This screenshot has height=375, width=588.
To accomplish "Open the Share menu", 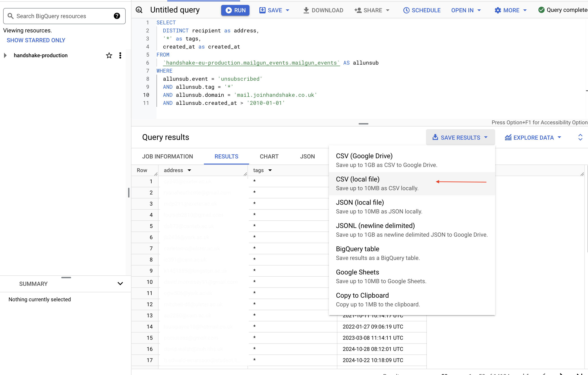I will (372, 10).
